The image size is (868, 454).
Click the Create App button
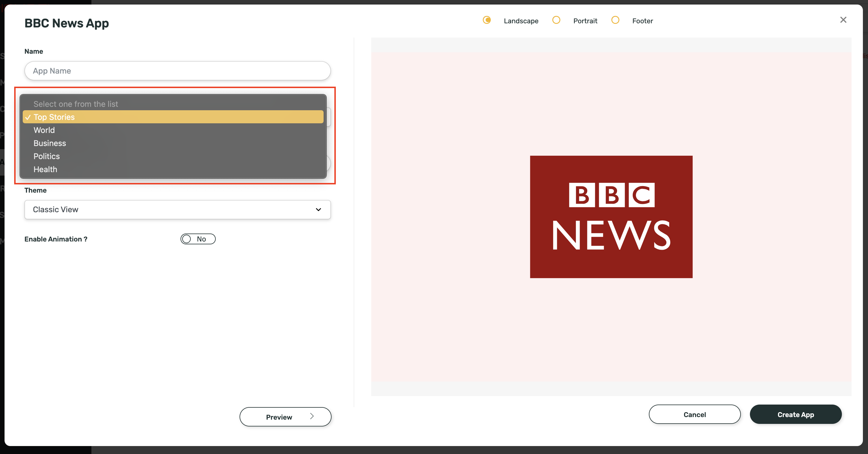[x=796, y=415]
